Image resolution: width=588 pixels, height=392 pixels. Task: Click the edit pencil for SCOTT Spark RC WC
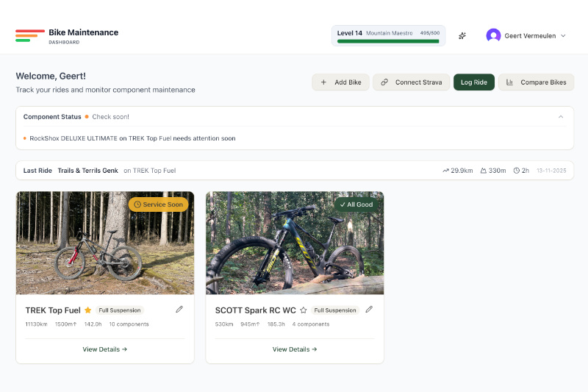(x=369, y=309)
